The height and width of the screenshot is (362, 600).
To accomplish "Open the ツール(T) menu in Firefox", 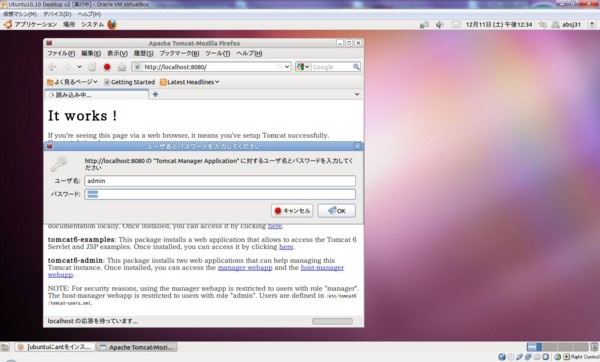I will 217,54.
